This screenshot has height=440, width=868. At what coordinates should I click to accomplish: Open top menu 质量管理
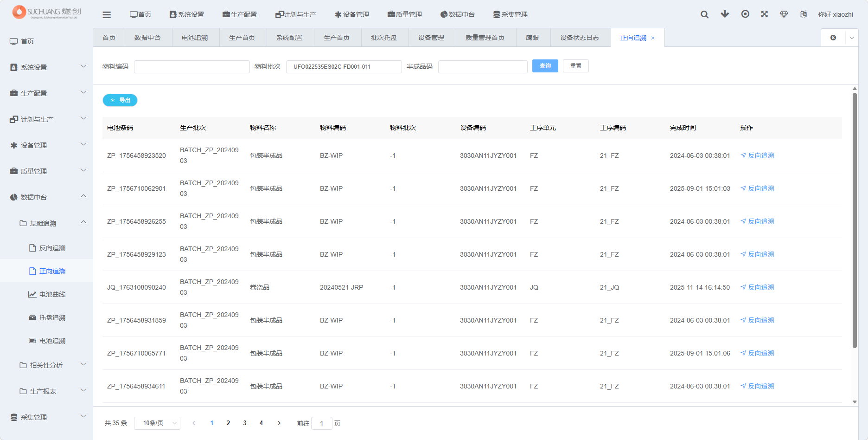pyautogui.click(x=405, y=14)
